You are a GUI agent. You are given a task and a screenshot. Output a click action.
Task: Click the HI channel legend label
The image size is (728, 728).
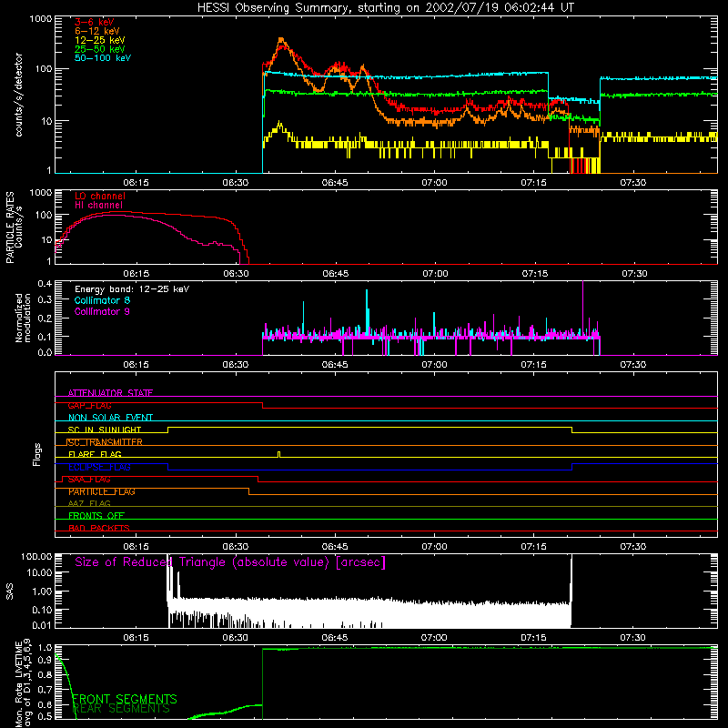pos(99,206)
